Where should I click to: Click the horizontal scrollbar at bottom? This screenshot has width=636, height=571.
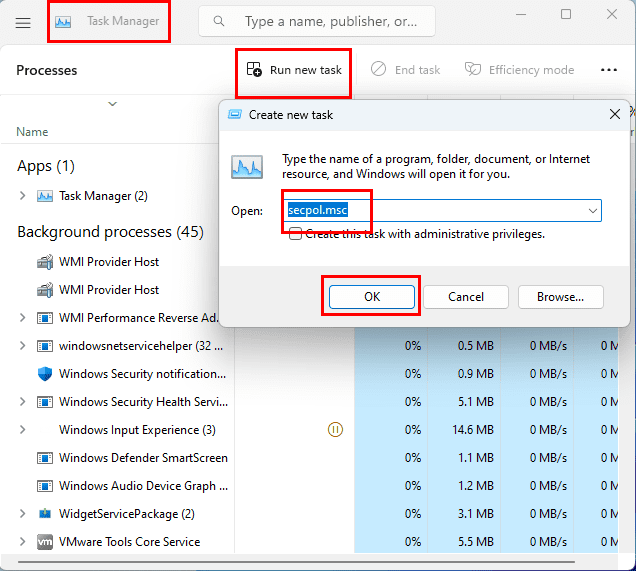point(296,562)
